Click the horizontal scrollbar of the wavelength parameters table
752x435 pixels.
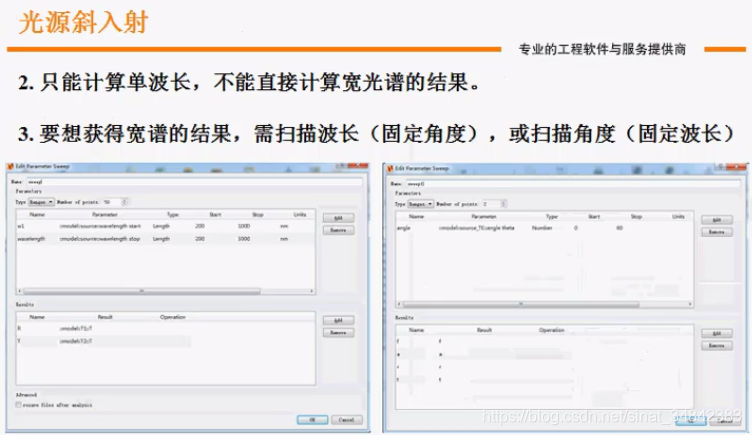[x=141, y=291]
